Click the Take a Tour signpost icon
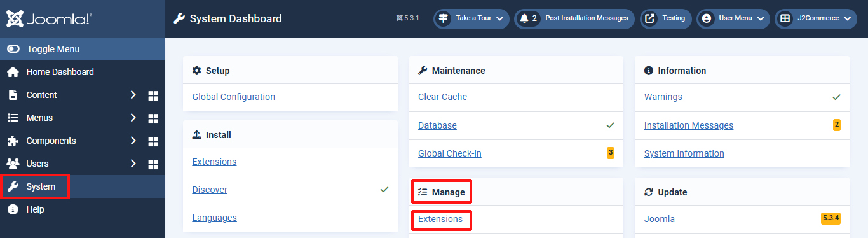 (x=443, y=18)
